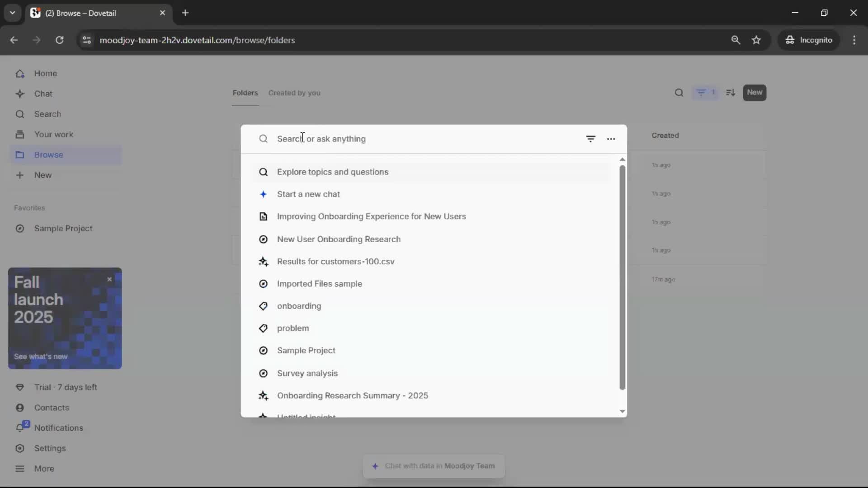Viewport: 868px width, 488px height.
Task: Open the active filter chip showing 1
Action: (706, 92)
